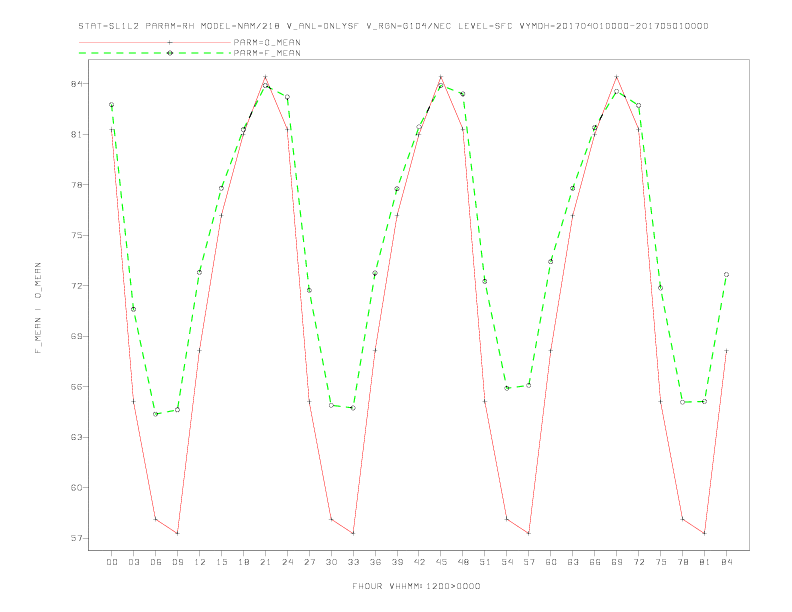Click x-axis forecast hour label 18
Screen dimensions: 792x612
[243, 562]
